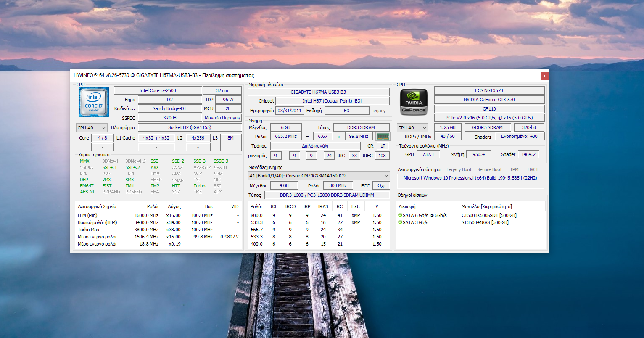644x338 pixels.
Task: Click the GF110 GPU chip field
Action: 489,109
